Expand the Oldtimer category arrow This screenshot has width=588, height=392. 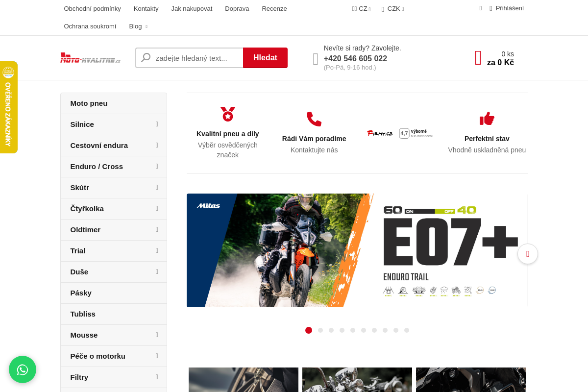[157, 230]
